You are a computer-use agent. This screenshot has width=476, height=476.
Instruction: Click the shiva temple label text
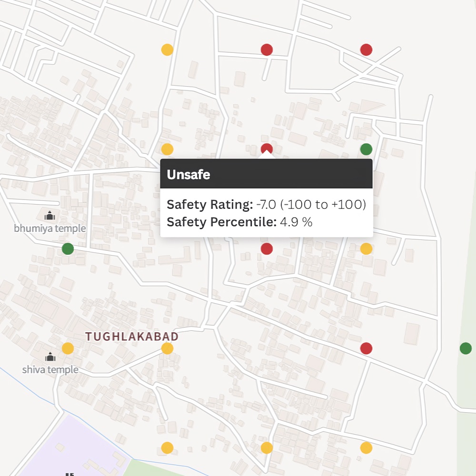50,369
